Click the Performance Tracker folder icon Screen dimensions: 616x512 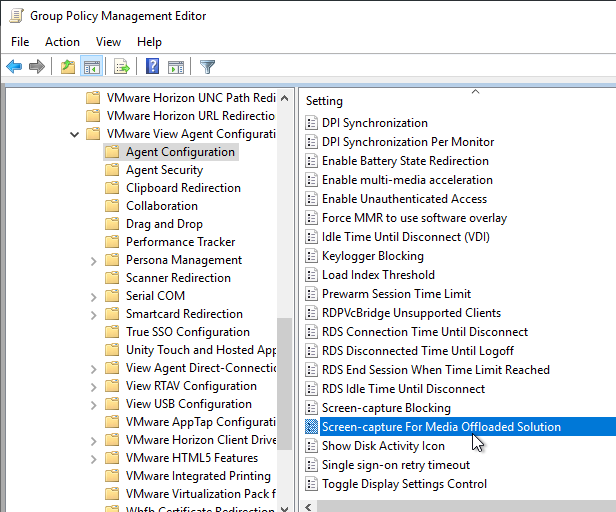pos(112,242)
